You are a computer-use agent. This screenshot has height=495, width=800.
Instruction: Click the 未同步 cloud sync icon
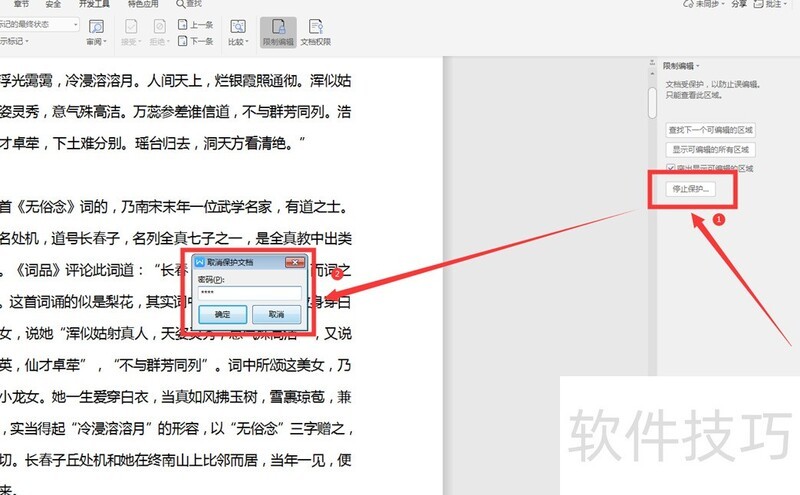(x=689, y=4)
